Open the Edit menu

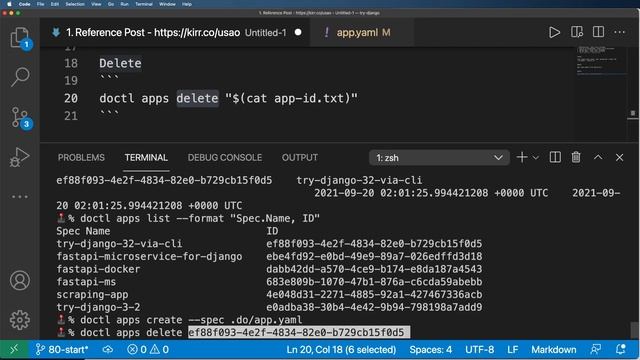tap(54, 4)
